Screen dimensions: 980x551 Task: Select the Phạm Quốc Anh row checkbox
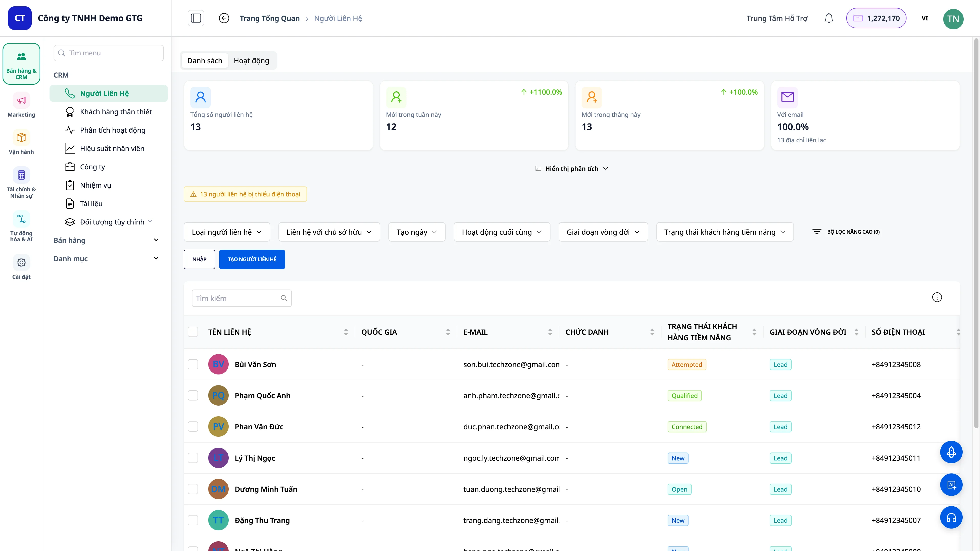point(193,395)
